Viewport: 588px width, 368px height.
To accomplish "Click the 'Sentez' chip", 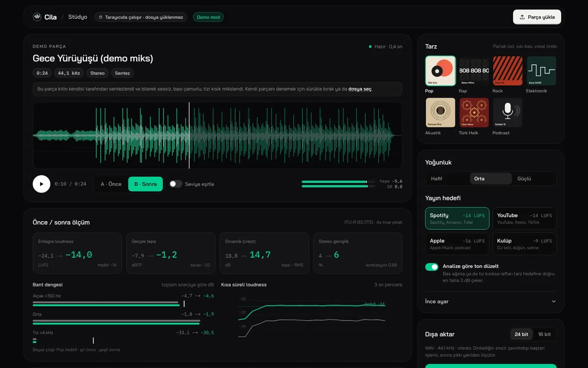I will pos(122,73).
